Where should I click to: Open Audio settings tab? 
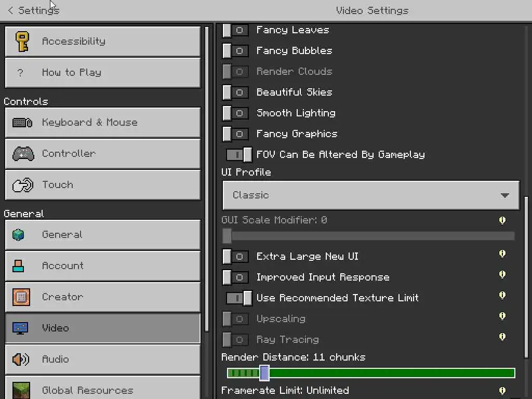pos(103,360)
